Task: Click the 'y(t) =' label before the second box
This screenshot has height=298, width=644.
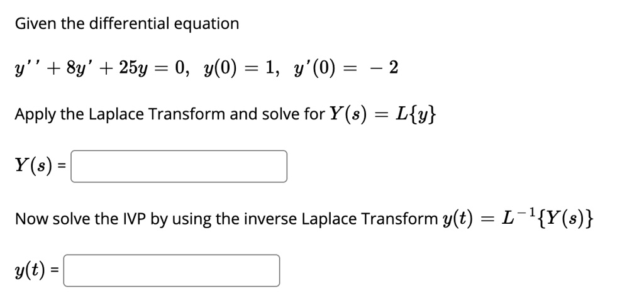Action: click(37, 270)
